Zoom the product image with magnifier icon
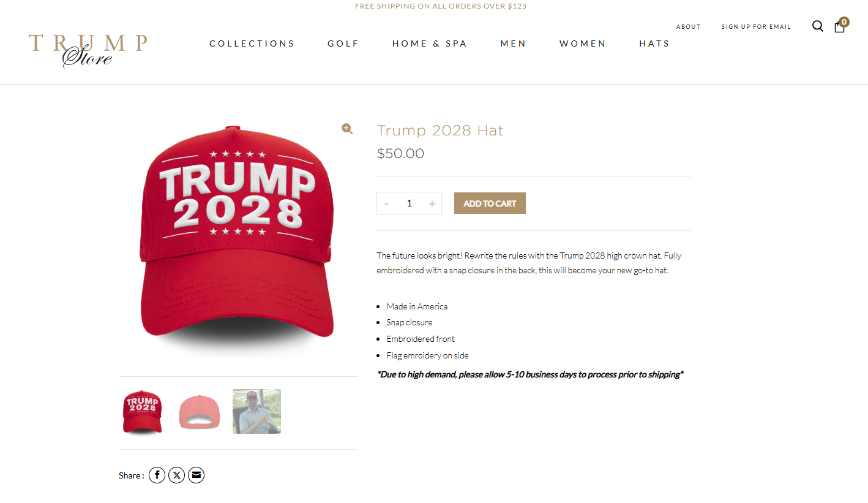868x503 pixels. (347, 129)
